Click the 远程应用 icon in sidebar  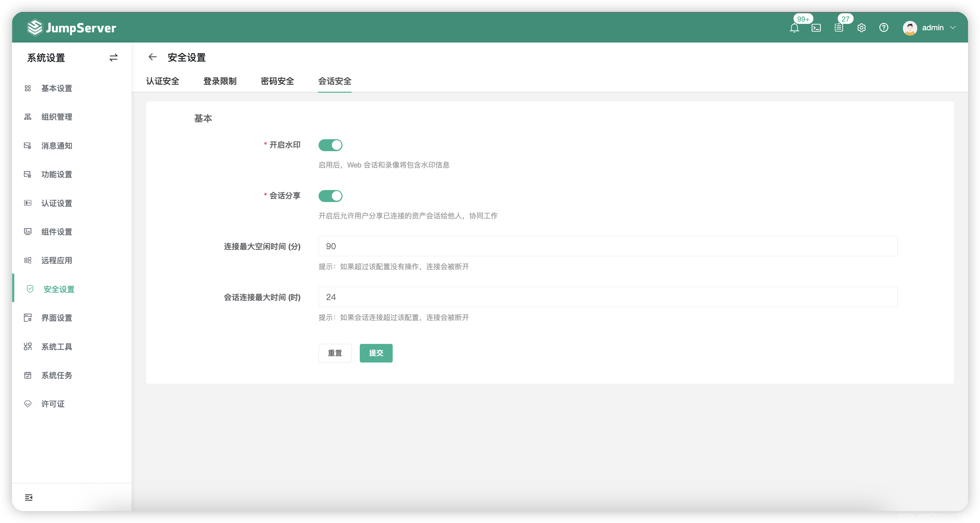(x=28, y=261)
